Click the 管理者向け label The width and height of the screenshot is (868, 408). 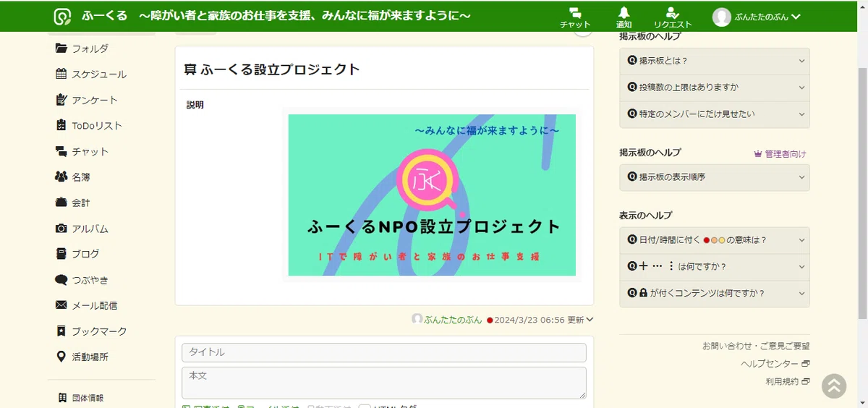pos(780,154)
